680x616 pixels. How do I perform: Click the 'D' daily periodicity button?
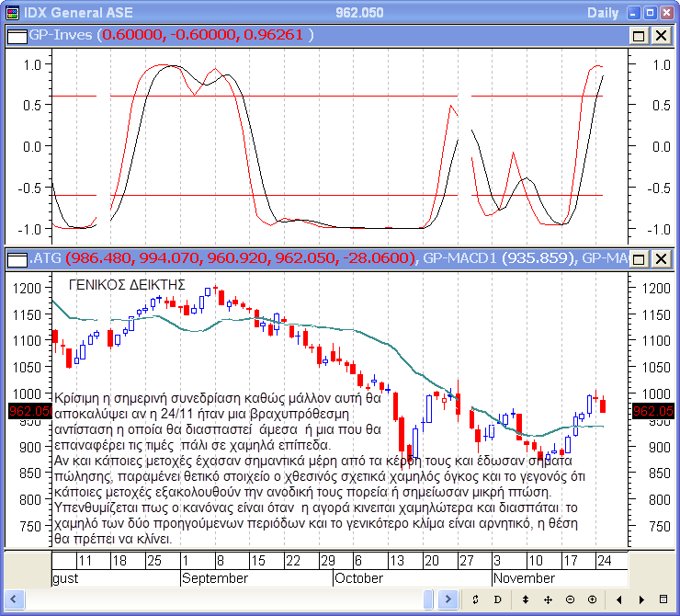tap(497, 599)
